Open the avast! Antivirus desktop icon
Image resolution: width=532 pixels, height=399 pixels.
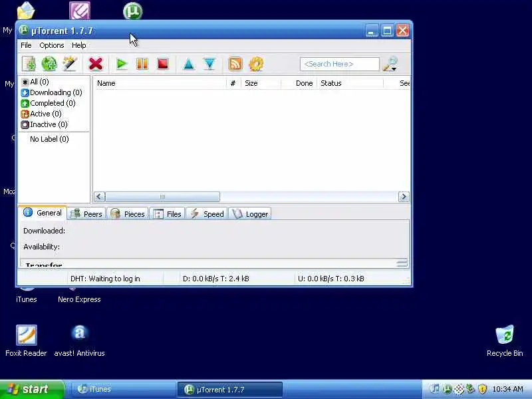click(x=79, y=333)
